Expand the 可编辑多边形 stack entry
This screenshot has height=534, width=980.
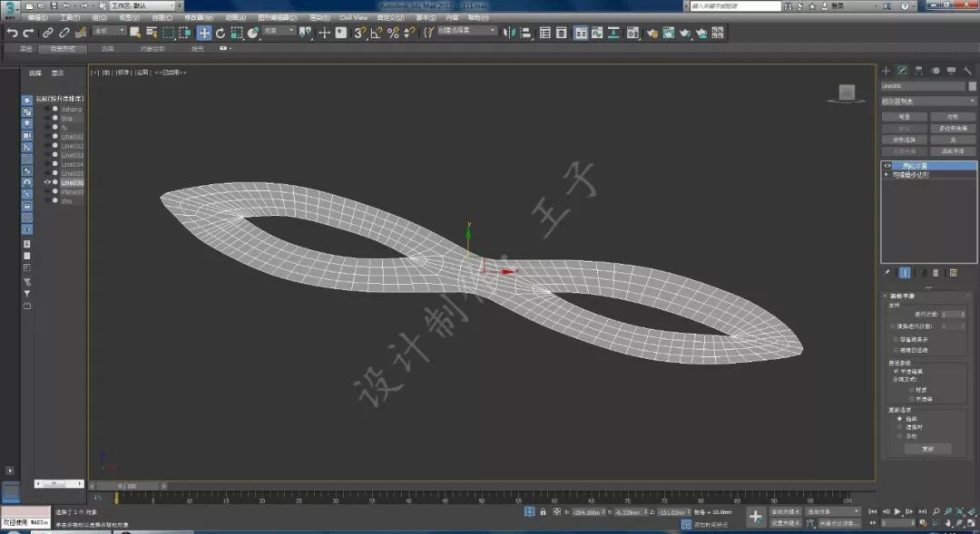pyautogui.click(x=887, y=175)
